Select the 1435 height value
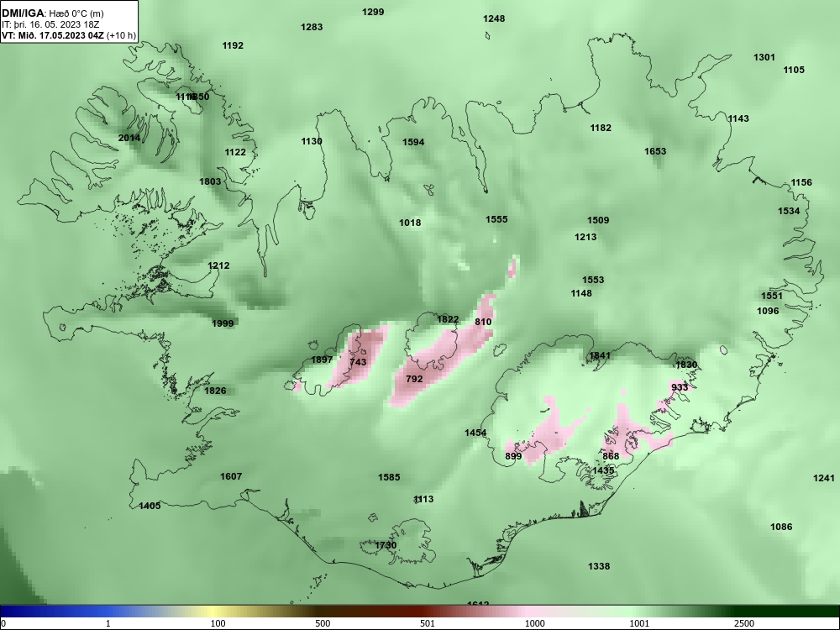 (x=603, y=470)
